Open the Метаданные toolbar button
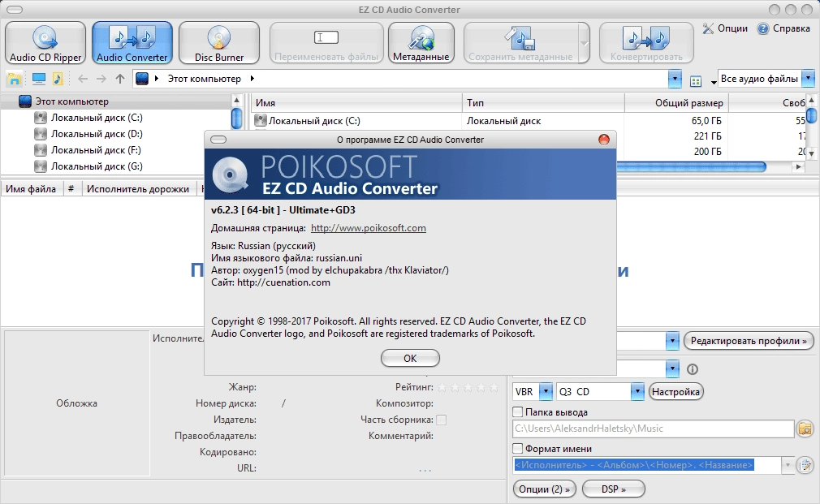This screenshot has height=504, width=820. [x=421, y=42]
